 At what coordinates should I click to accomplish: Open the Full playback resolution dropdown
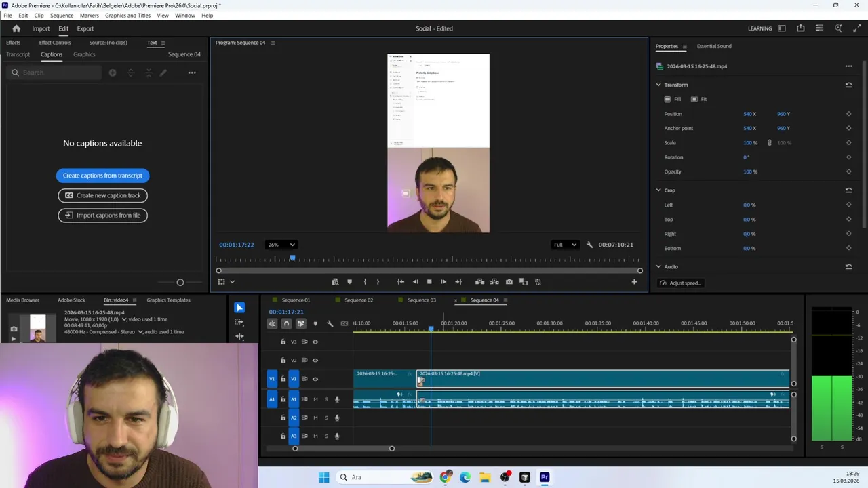click(565, 245)
